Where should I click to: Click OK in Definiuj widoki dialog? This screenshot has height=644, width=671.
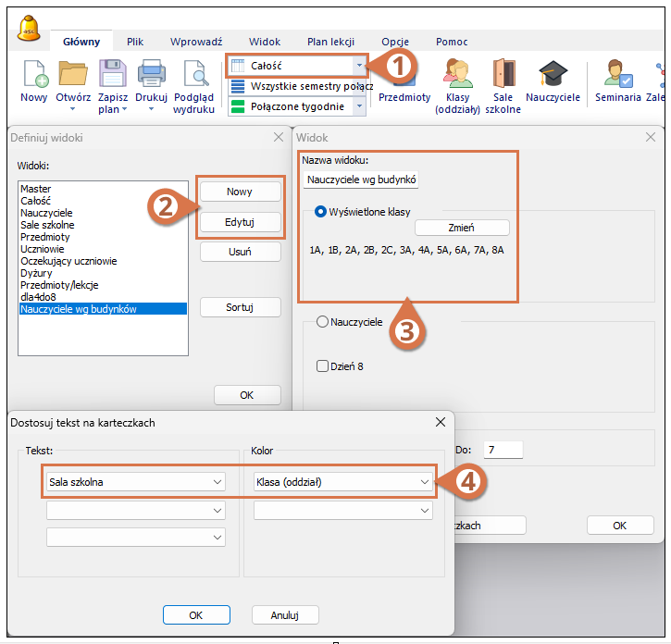click(x=247, y=394)
